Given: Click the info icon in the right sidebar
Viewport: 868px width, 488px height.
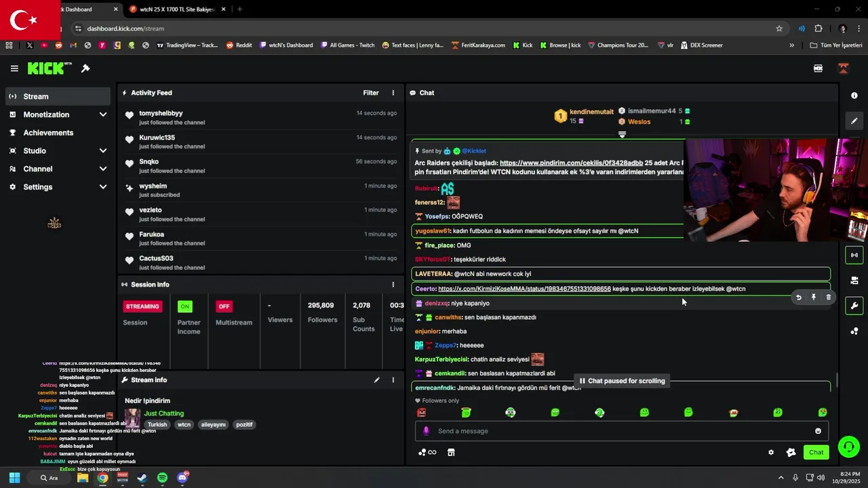Looking at the screenshot, I should click(854, 96).
